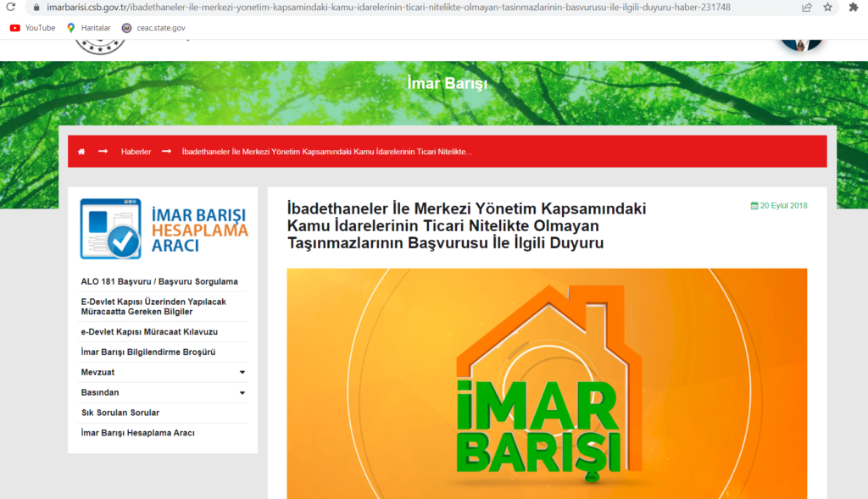Open the Haberler breadcrumb link
This screenshot has width=868, height=499.
(136, 151)
